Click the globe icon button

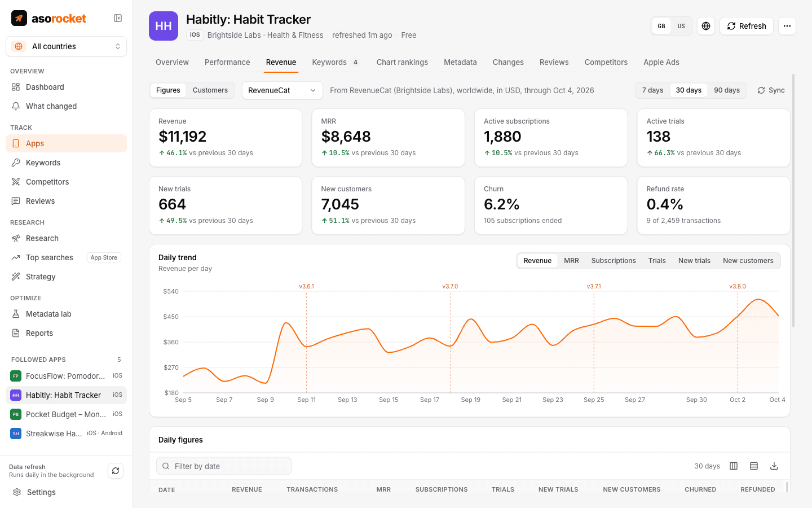coord(706,26)
